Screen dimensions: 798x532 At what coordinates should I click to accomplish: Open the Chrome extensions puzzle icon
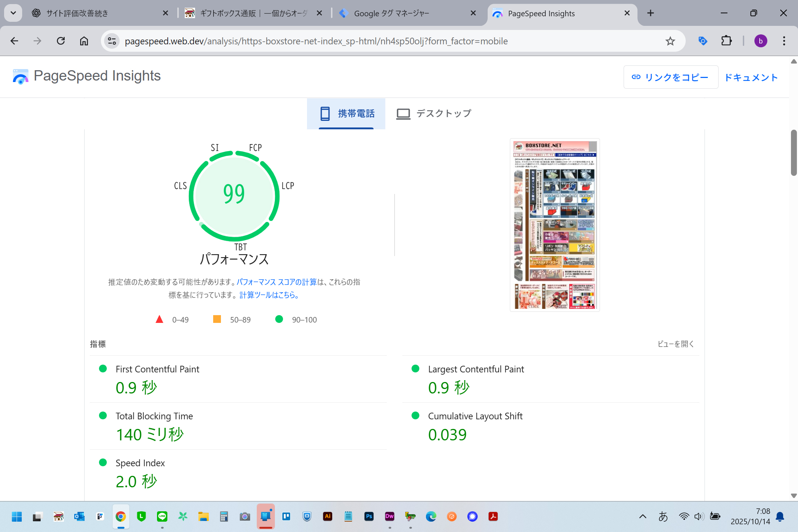726,41
